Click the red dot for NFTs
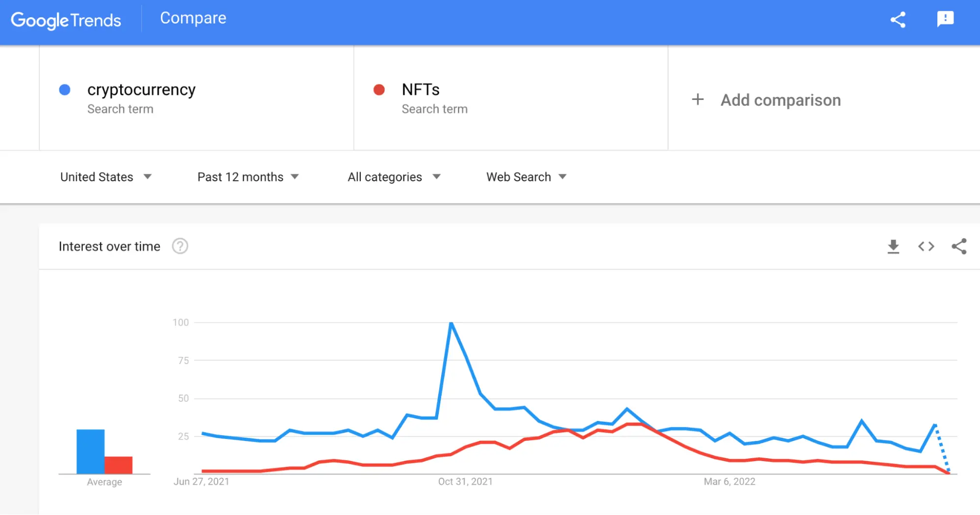 (378, 90)
